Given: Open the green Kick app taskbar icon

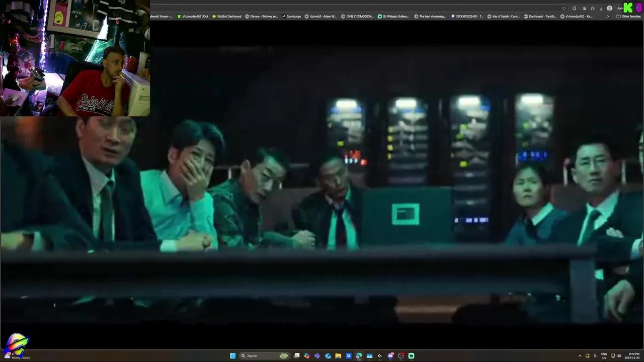Looking at the screenshot, I should (x=411, y=356).
